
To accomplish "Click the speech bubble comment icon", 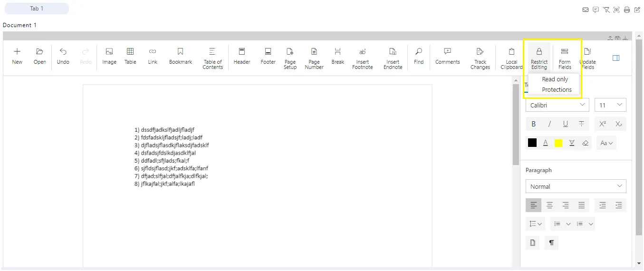I will pos(596,10).
